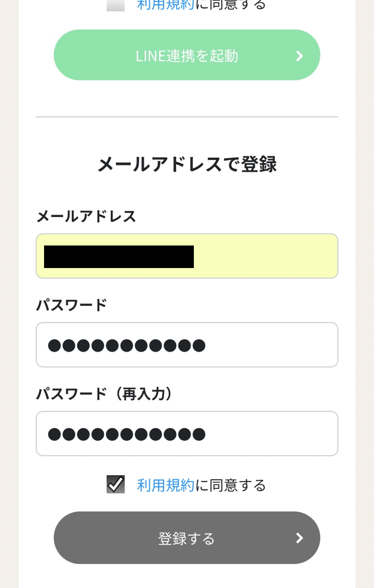Click the masked dots in first パスワード field

pyautogui.click(x=127, y=345)
